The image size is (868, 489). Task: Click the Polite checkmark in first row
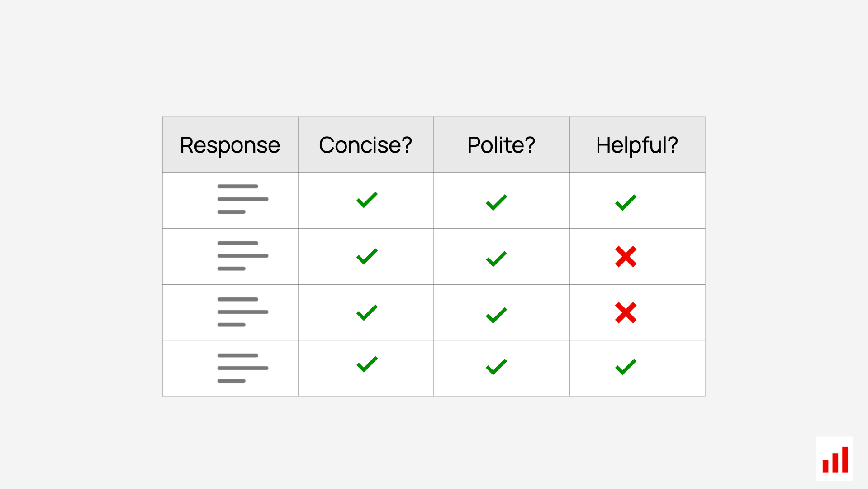tap(496, 202)
